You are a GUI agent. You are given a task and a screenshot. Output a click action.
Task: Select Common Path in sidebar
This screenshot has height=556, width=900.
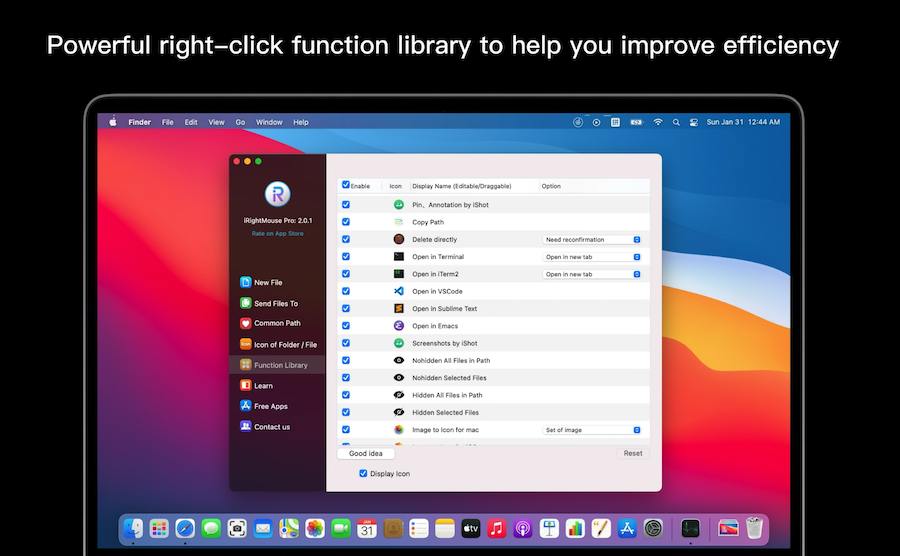tap(270, 324)
